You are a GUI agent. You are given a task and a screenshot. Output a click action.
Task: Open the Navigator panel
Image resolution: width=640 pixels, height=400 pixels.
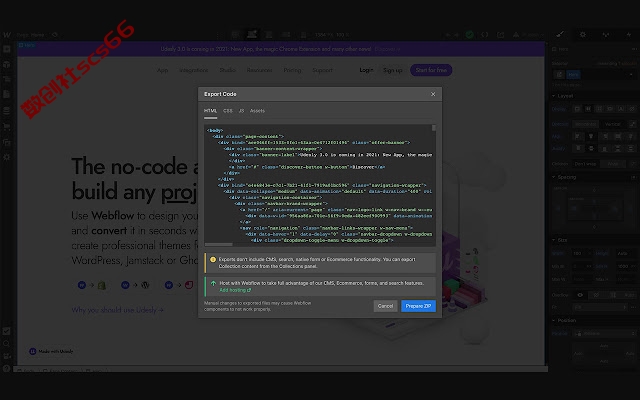7,79
